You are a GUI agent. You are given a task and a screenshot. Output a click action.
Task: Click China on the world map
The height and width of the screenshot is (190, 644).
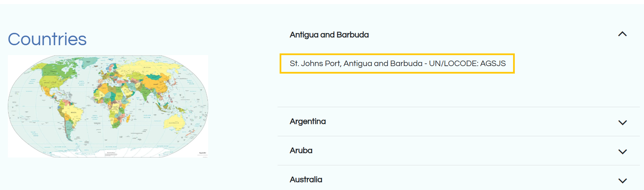pos(156,84)
